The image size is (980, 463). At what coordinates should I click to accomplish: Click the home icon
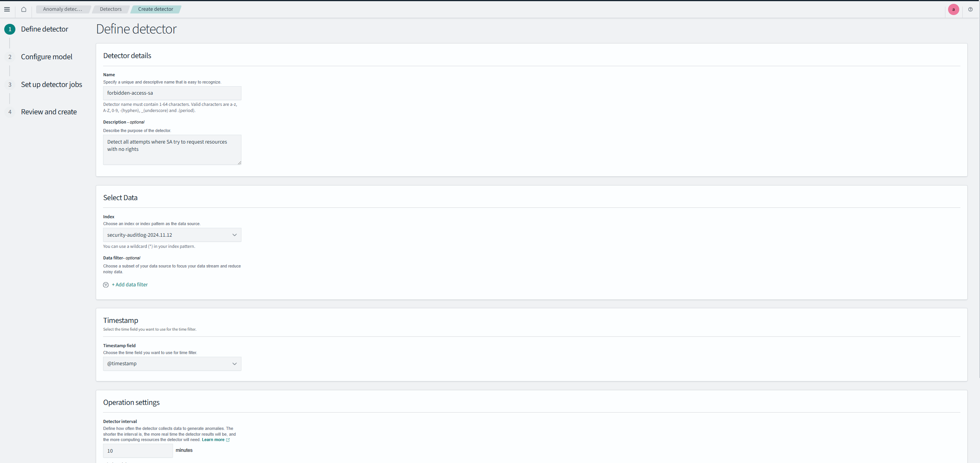coord(24,9)
